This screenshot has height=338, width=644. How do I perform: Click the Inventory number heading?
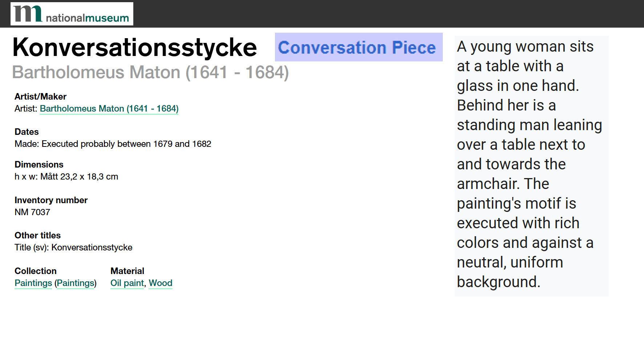pos(51,200)
